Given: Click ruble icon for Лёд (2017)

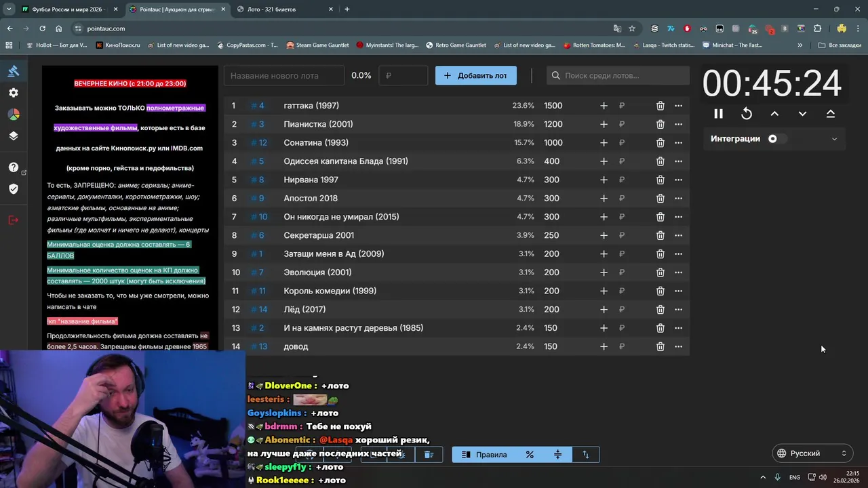Looking at the screenshot, I should coord(622,310).
